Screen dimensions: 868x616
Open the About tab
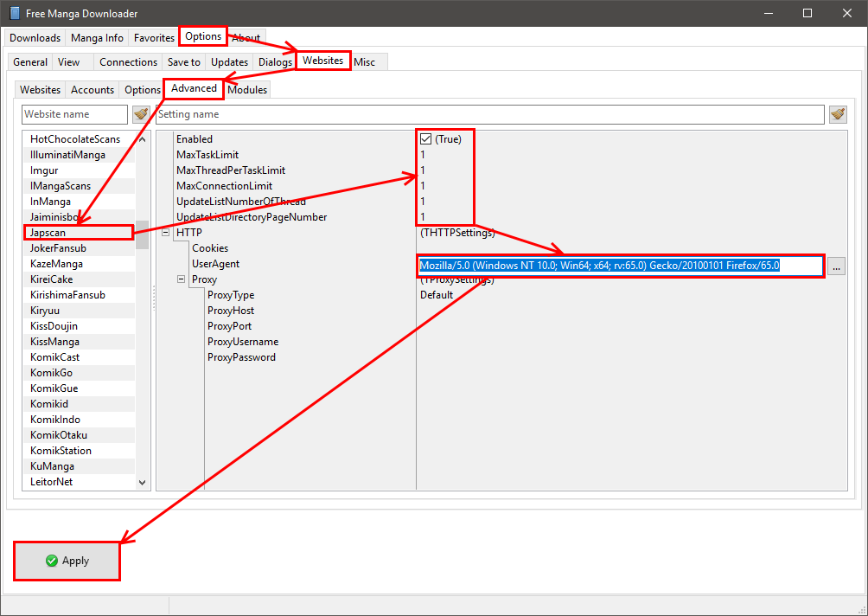coord(246,38)
